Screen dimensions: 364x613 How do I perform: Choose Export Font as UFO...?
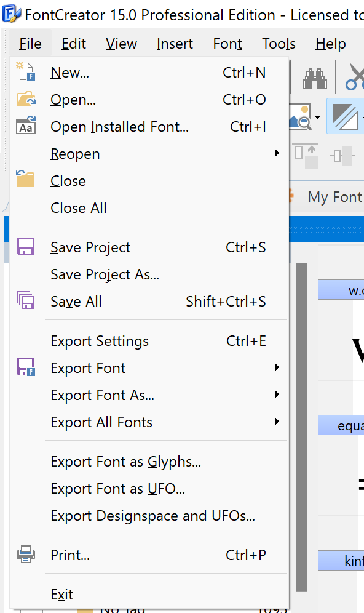(x=149, y=489)
